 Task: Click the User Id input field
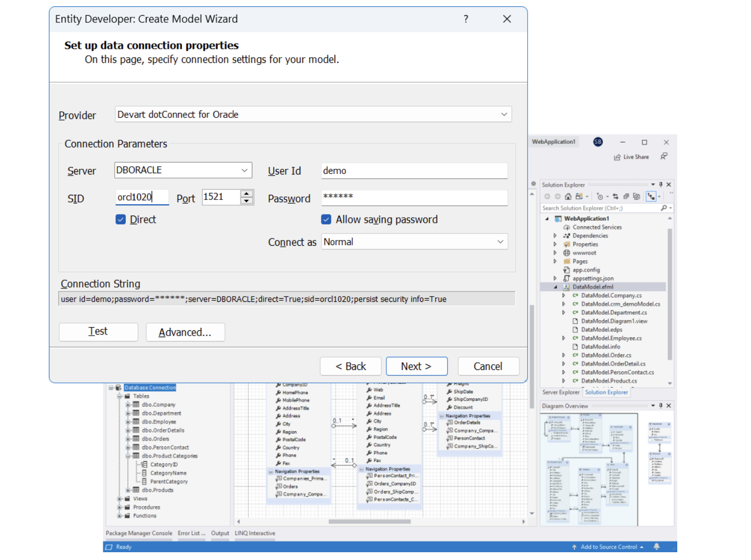tap(414, 171)
